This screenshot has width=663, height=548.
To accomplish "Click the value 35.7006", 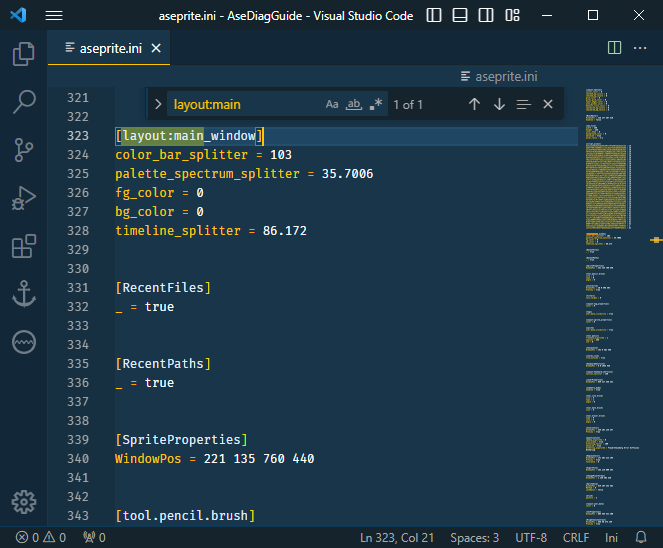I will 348,174.
